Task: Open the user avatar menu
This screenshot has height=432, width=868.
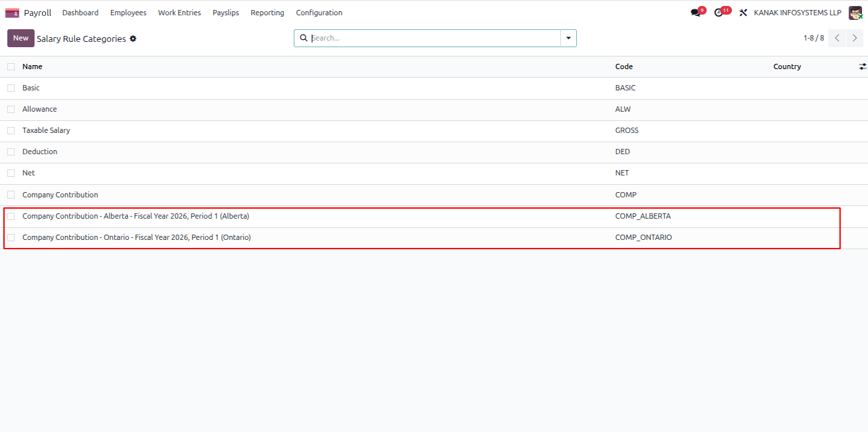Action: coord(855,13)
